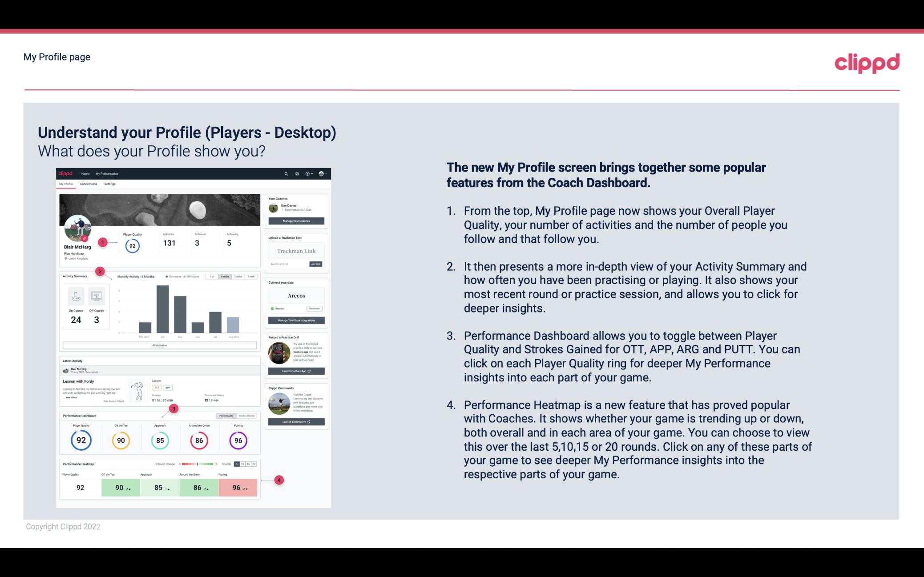The width and height of the screenshot is (924, 577).
Task: Click the Clippd logo icon top right
Action: pyautogui.click(x=866, y=62)
